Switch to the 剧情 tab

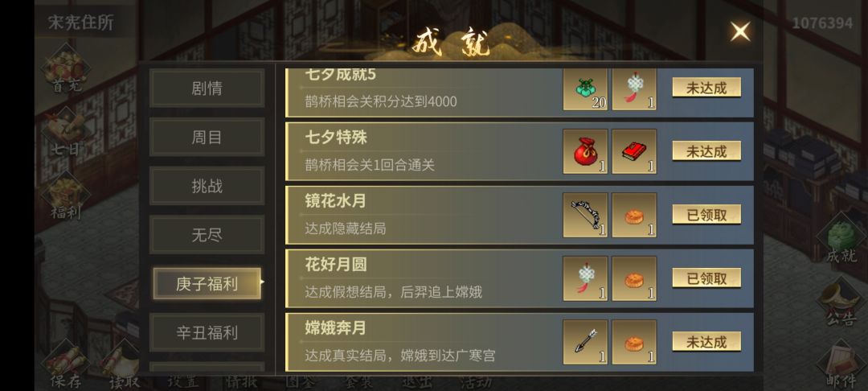207,88
